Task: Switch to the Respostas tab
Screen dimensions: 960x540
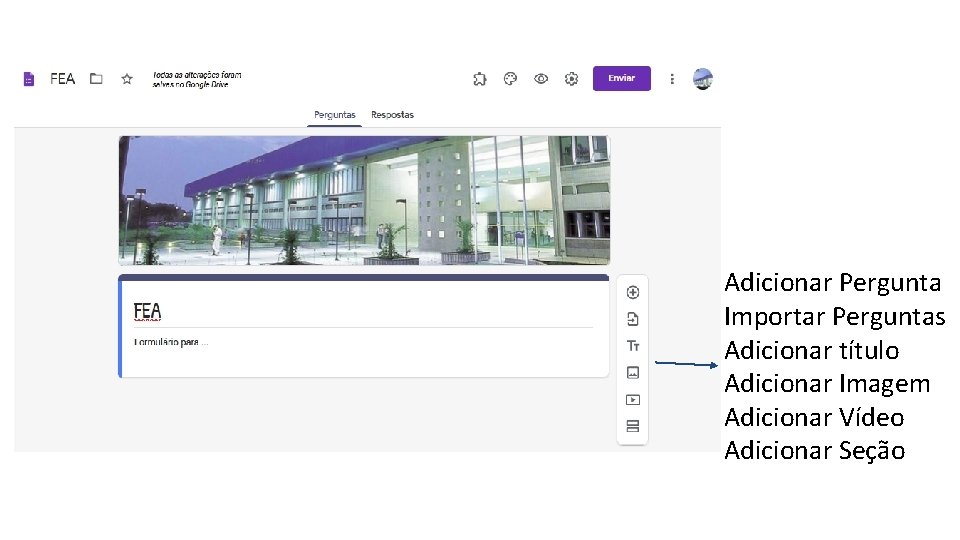Action: [392, 114]
